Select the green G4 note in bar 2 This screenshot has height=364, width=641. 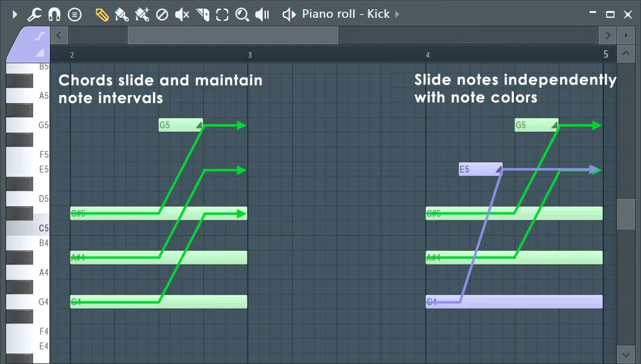pyautogui.click(x=158, y=301)
